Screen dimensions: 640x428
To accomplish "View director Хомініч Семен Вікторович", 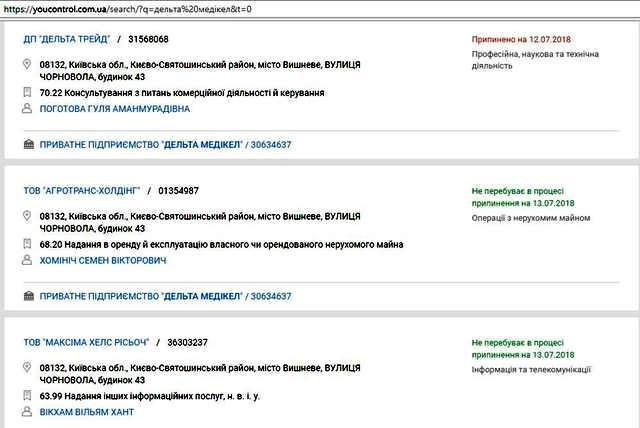I will pos(102,260).
